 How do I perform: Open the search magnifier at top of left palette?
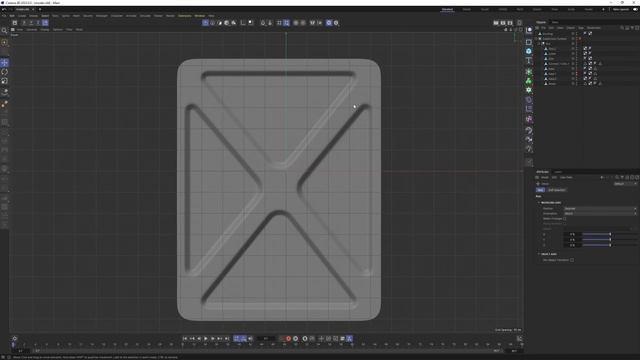tap(4, 31)
